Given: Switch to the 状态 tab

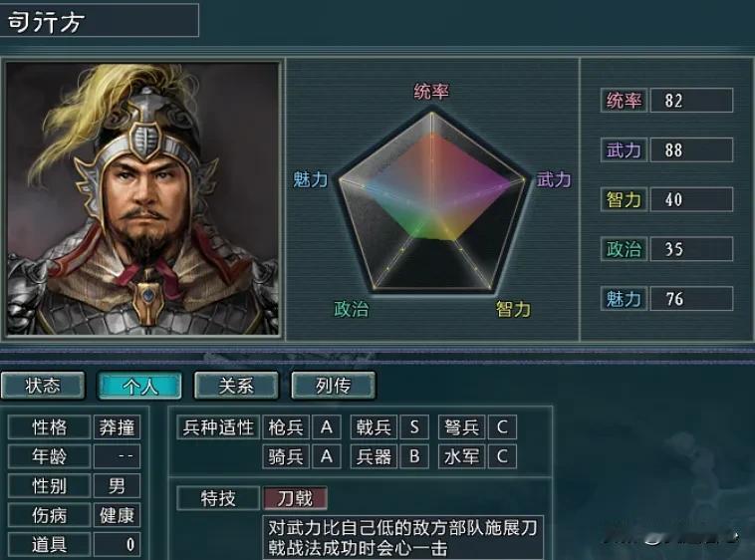Looking at the screenshot, I should [43, 386].
